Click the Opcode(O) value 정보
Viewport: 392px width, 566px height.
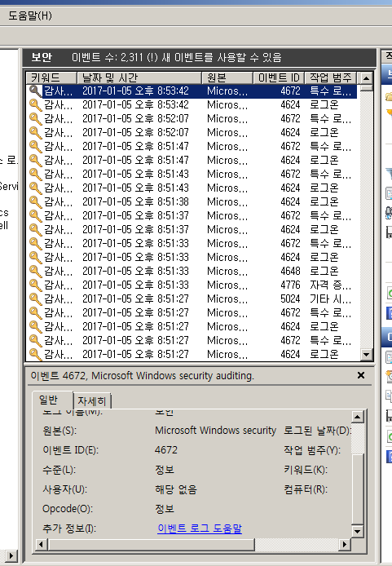click(165, 509)
